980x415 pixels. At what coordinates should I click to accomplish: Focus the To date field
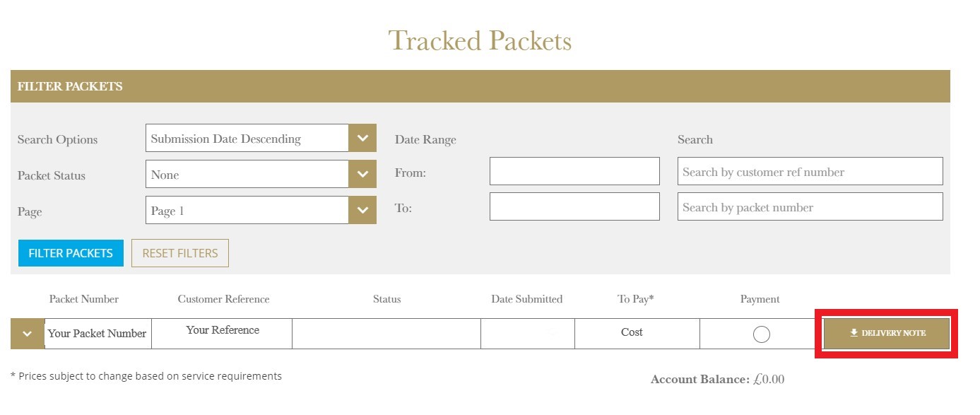574,206
